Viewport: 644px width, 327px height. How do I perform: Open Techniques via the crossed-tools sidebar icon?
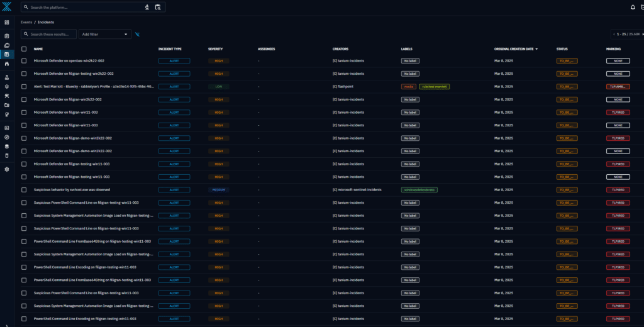coord(7,96)
